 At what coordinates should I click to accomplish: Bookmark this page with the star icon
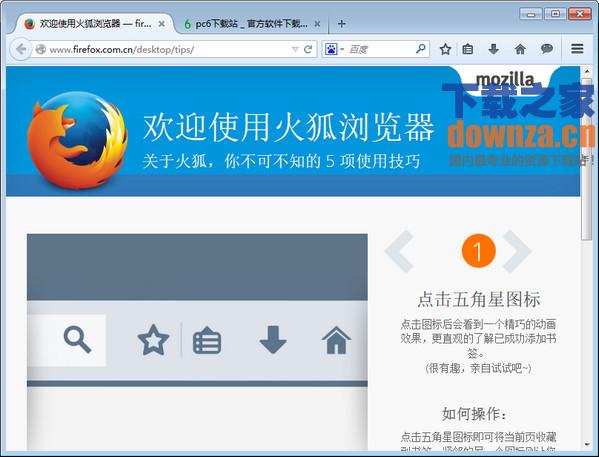click(x=445, y=49)
